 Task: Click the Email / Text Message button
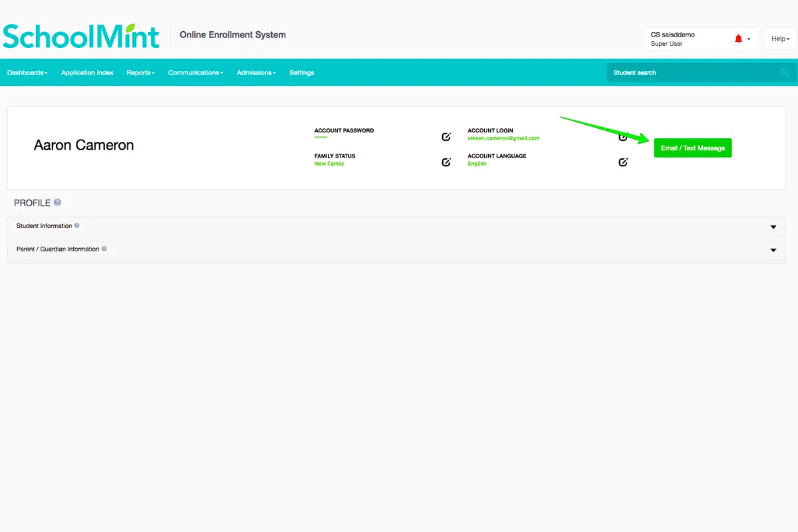pos(693,148)
